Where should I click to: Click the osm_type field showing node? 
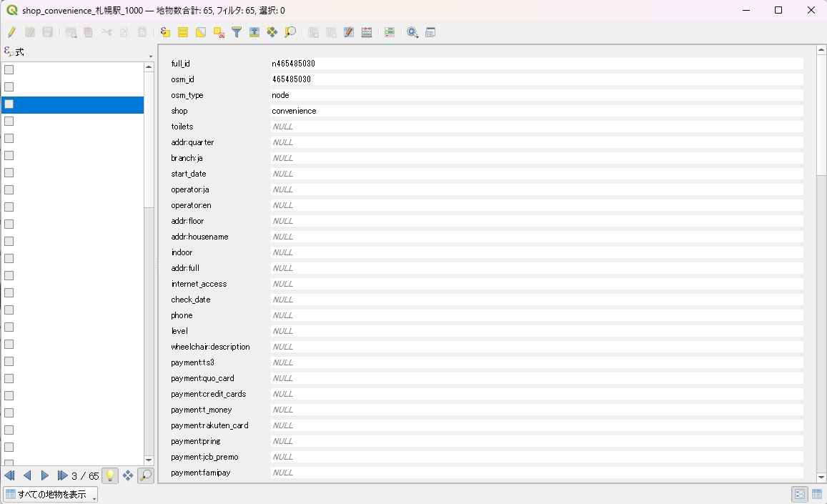pyautogui.click(x=537, y=96)
